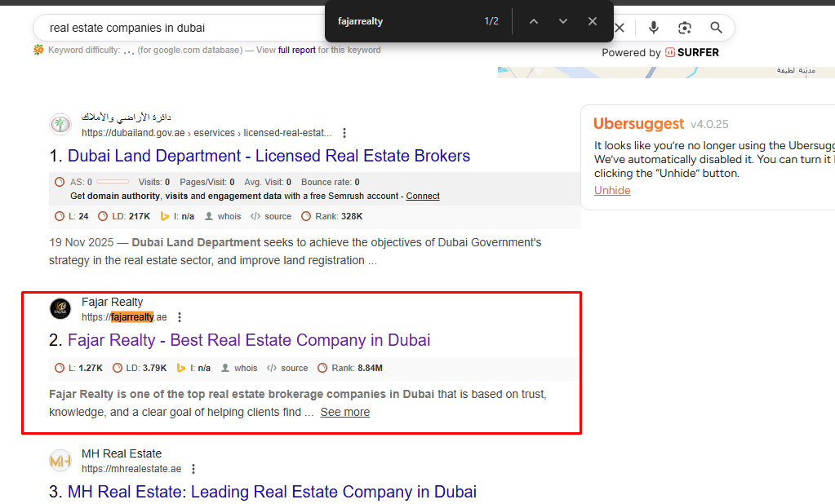Image resolution: width=835 pixels, height=504 pixels.
Task: Open whois link under Fajar Realty result
Action: (245, 368)
